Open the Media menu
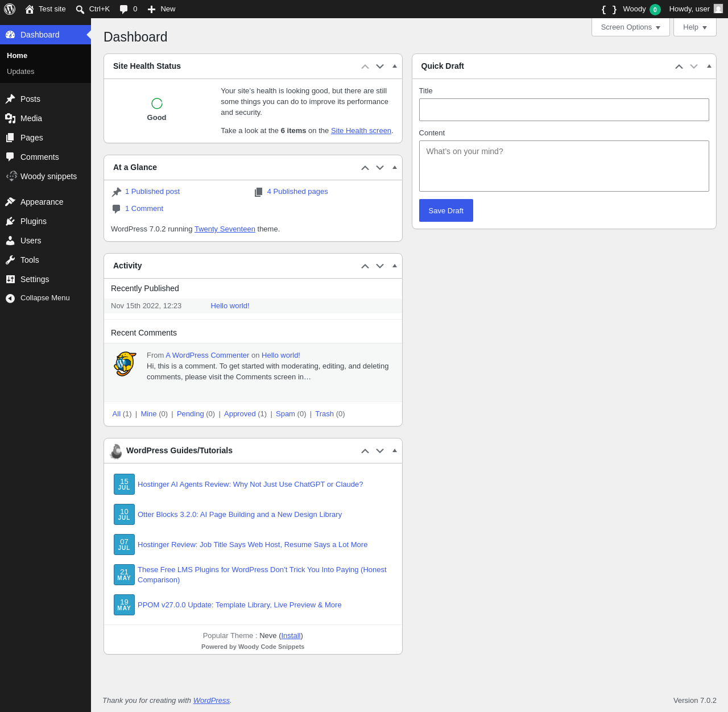The image size is (728, 712). pyautogui.click(x=45, y=118)
